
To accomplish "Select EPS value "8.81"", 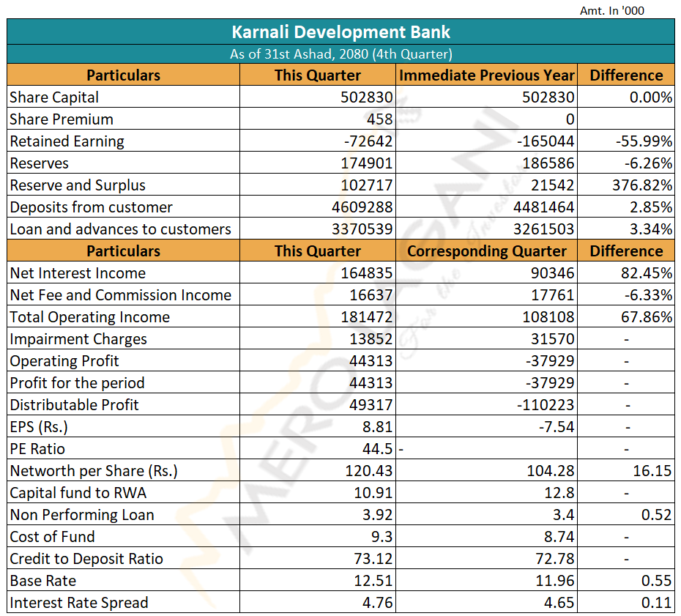I will (x=378, y=427).
